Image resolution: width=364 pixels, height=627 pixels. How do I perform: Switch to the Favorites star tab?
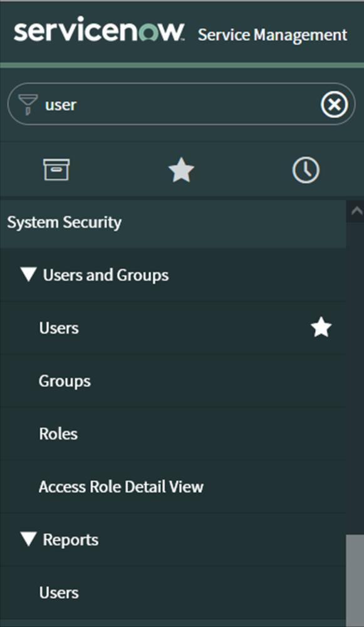tap(181, 170)
